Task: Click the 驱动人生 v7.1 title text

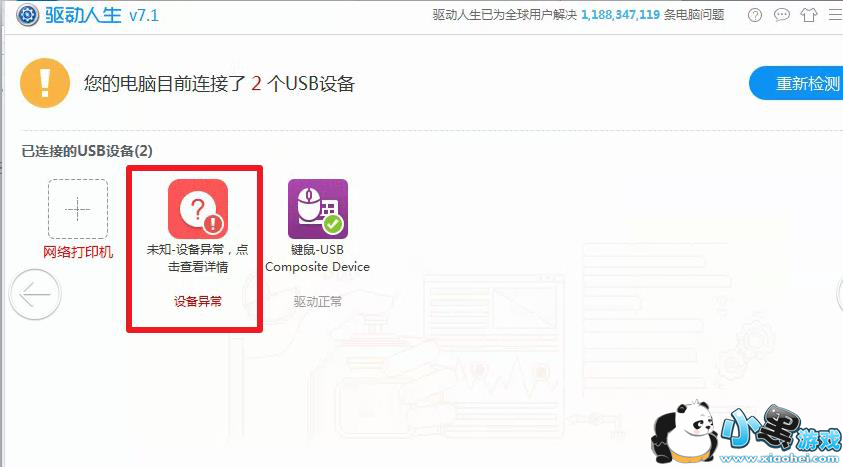Action: 102,15
